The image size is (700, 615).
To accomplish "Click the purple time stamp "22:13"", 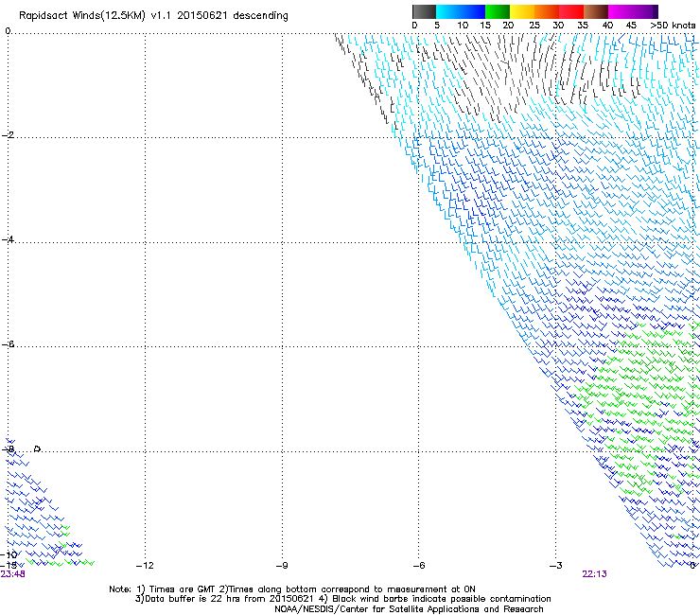I will click(594, 574).
